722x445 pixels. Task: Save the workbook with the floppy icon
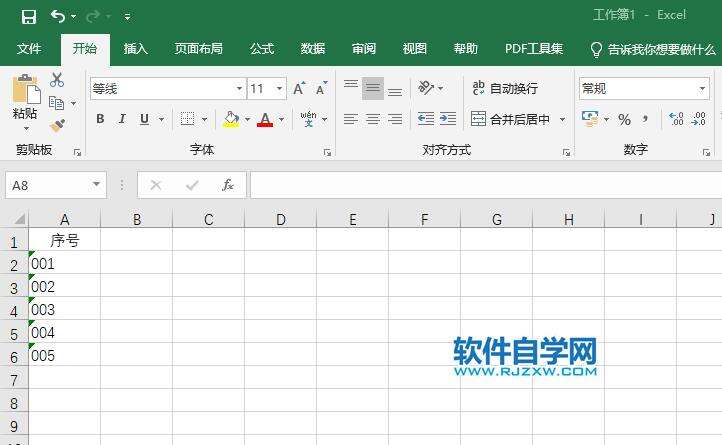coord(29,17)
